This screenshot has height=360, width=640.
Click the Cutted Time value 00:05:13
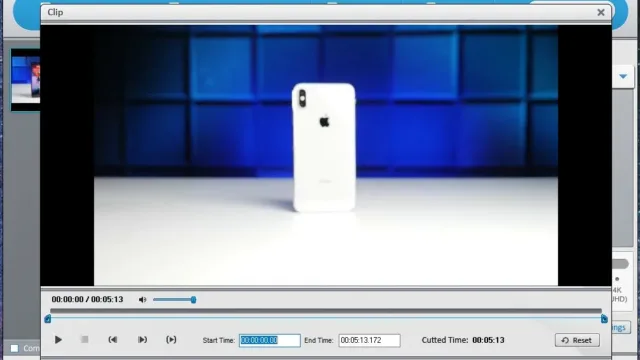(488, 340)
